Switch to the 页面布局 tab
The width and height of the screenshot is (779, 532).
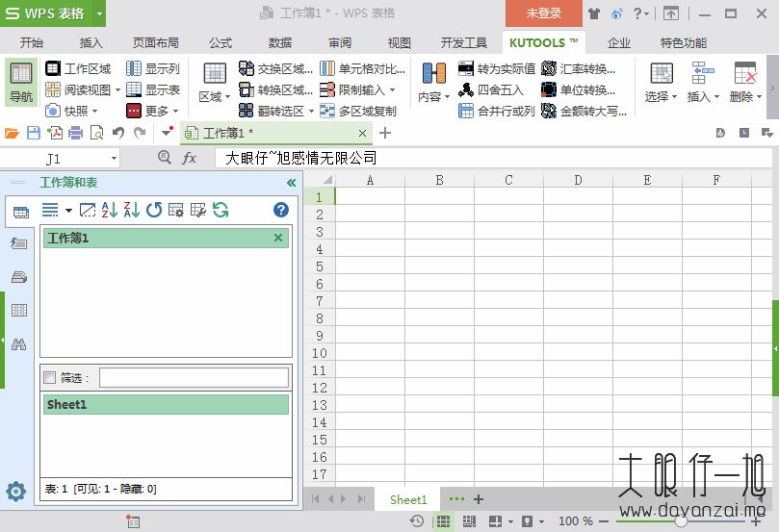155,42
